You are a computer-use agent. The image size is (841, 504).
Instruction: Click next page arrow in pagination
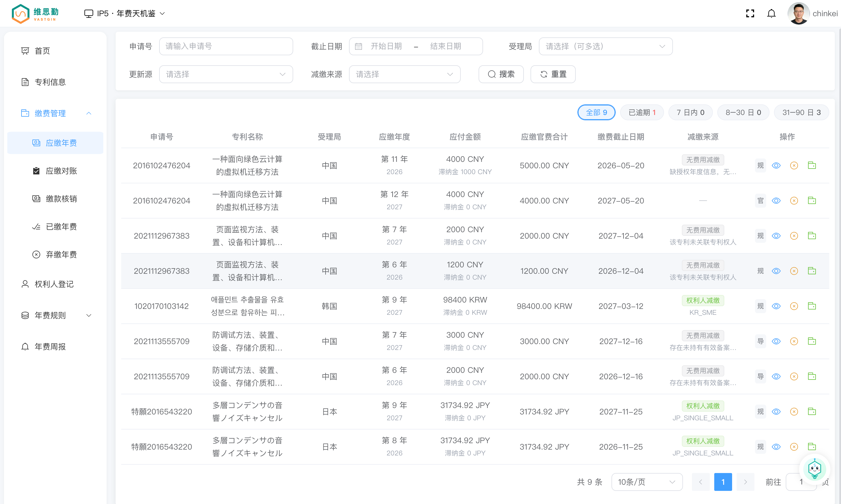[x=745, y=482]
